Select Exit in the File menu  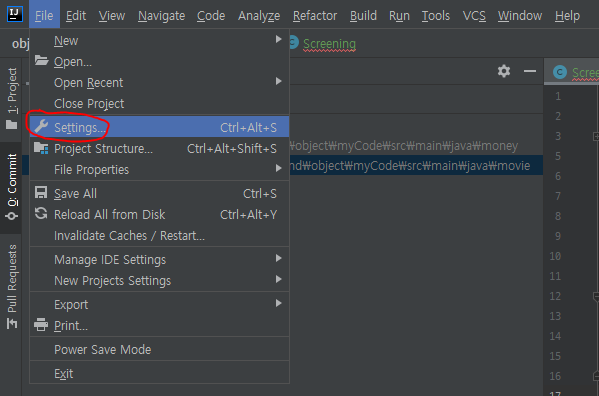click(x=159, y=373)
